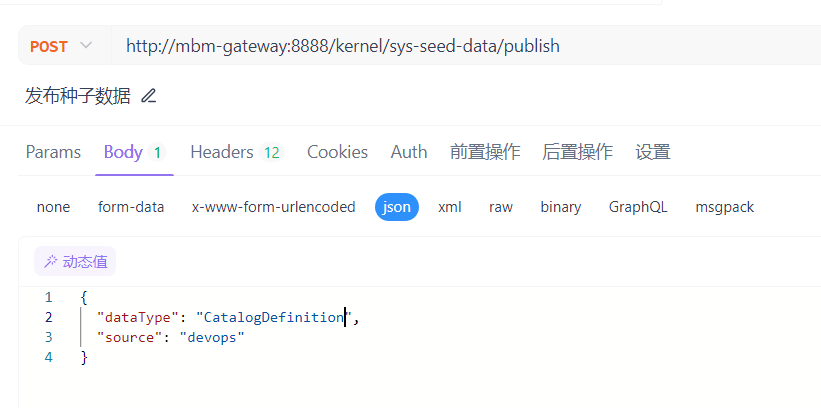The height and width of the screenshot is (408, 821).
Task: Go to the Cookies tab
Action: [x=337, y=152]
